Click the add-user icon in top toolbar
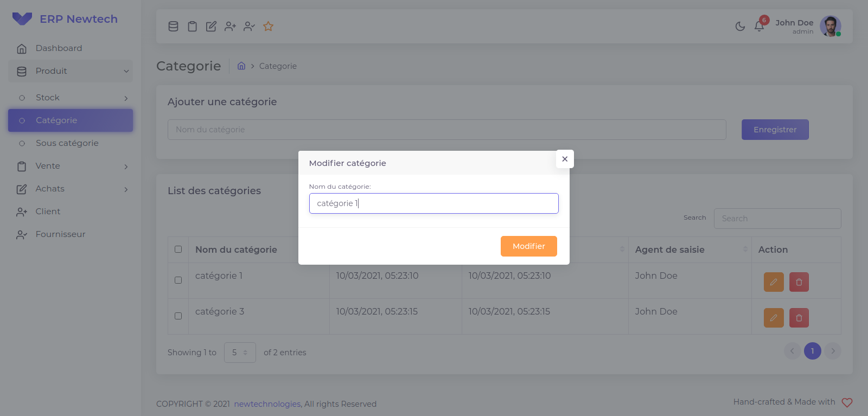 (x=230, y=26)
